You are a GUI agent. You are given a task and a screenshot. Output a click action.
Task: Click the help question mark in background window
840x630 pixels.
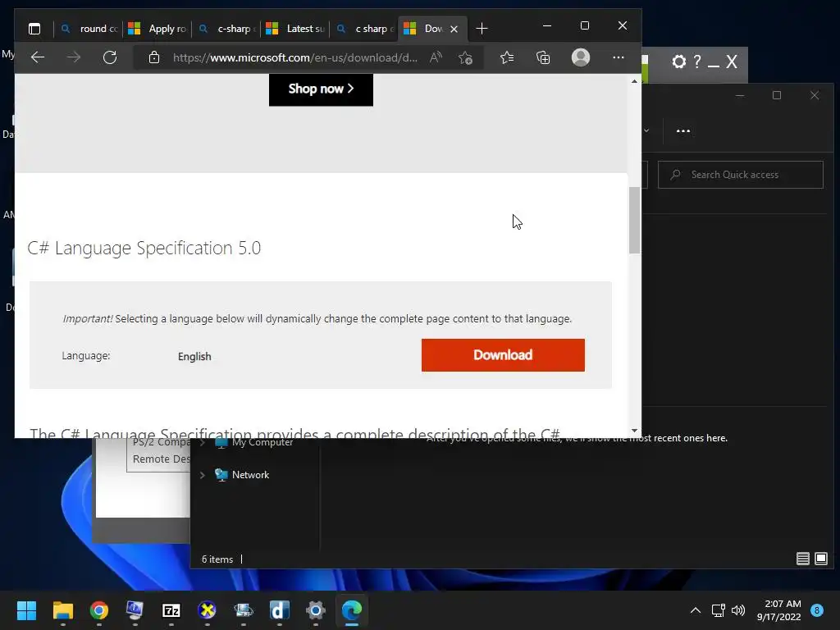(x=697, y=62)
